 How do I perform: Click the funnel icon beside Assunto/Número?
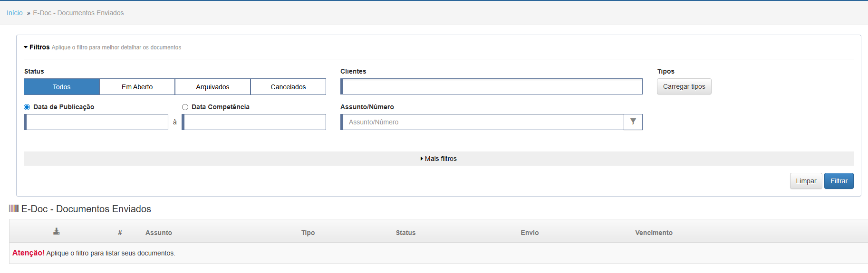click(633, 122)
